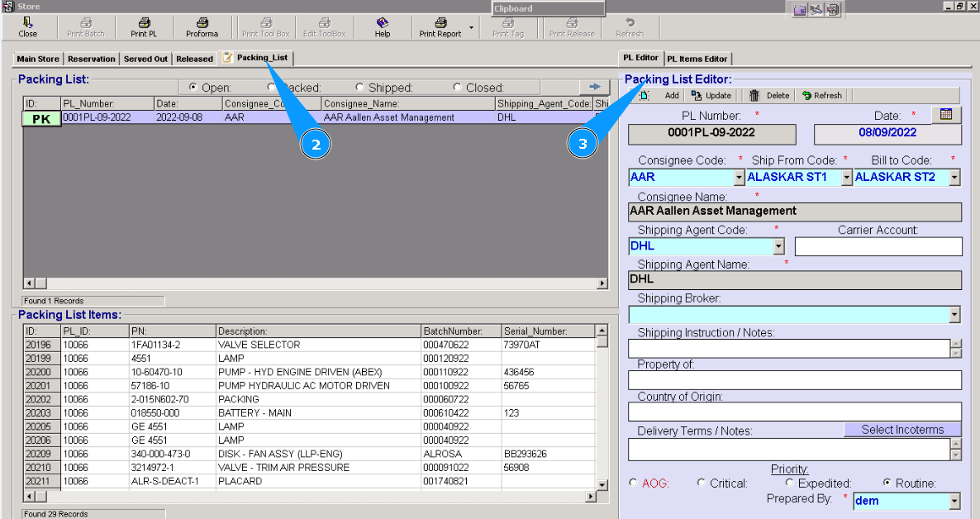
Task: Open the Shipping Agent Code dropdown
Action: point(778,246)
